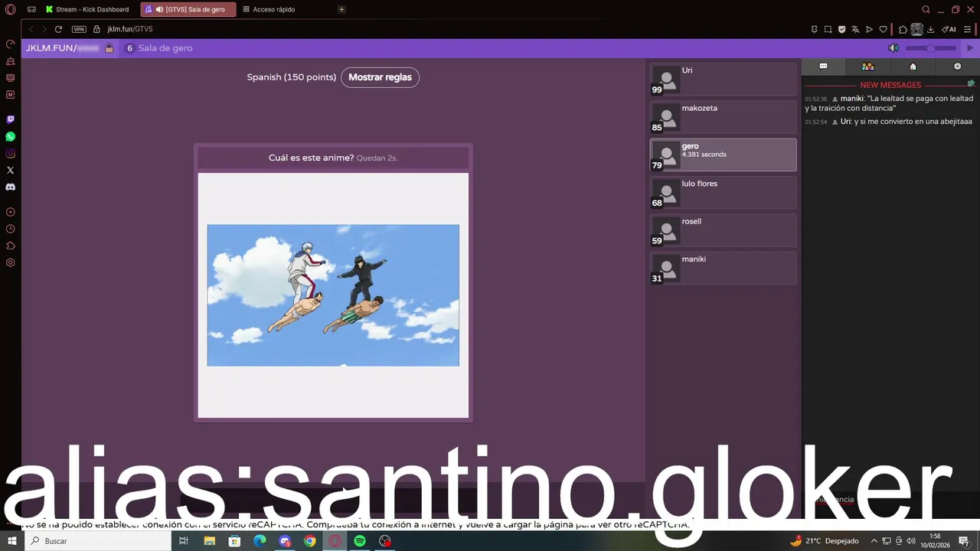Open File Explorer from taskbar

click(x=209, y=541)
